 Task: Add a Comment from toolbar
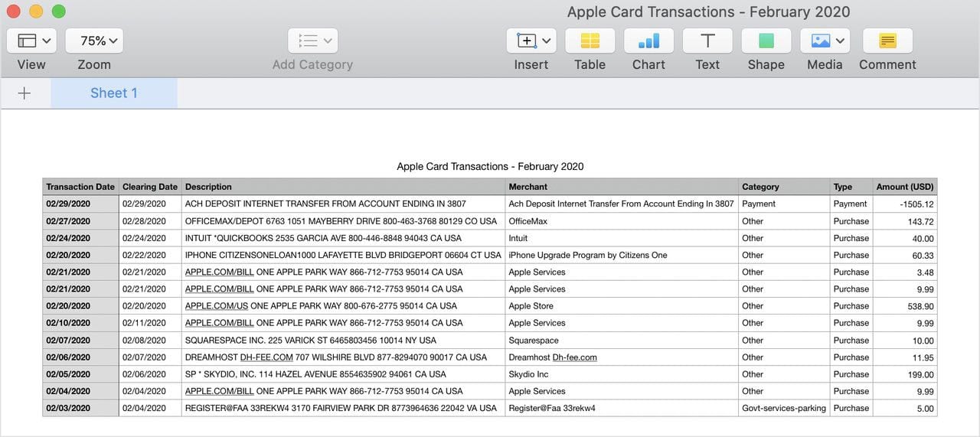point(887,41)
